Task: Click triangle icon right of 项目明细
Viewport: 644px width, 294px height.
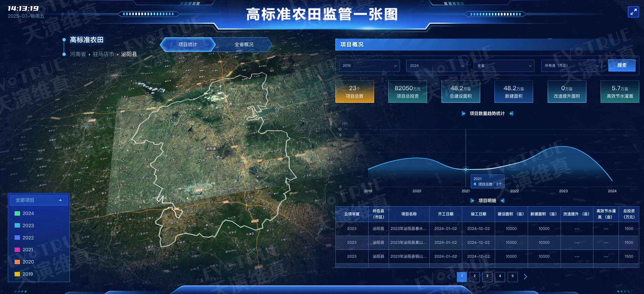Action: tap(503, 201)
